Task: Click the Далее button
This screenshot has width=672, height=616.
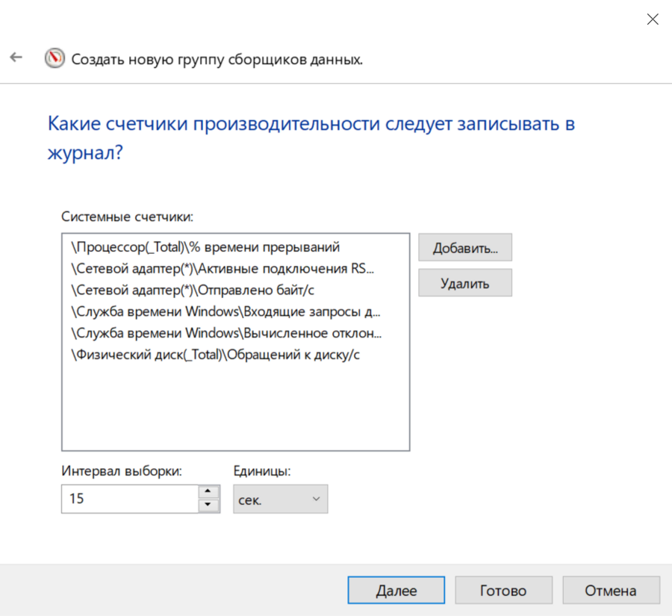Action: pyautogui.click(x=396, y=591)
